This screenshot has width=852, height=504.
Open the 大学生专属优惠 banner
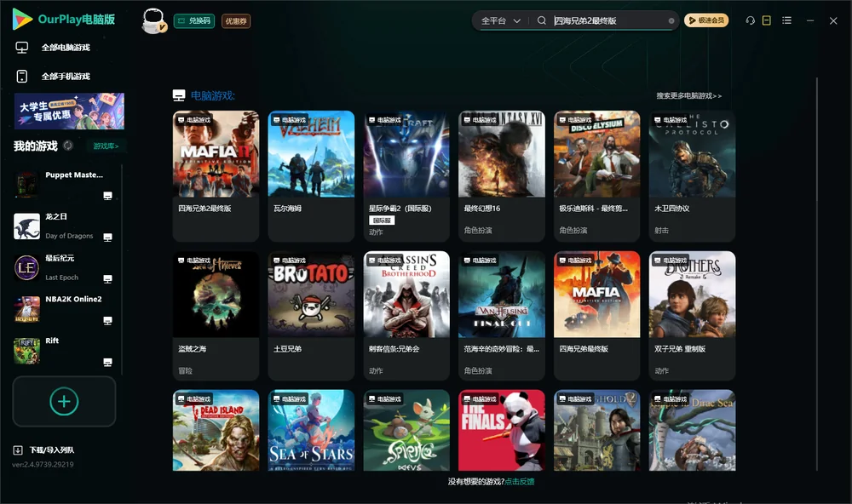coord(69,111)
